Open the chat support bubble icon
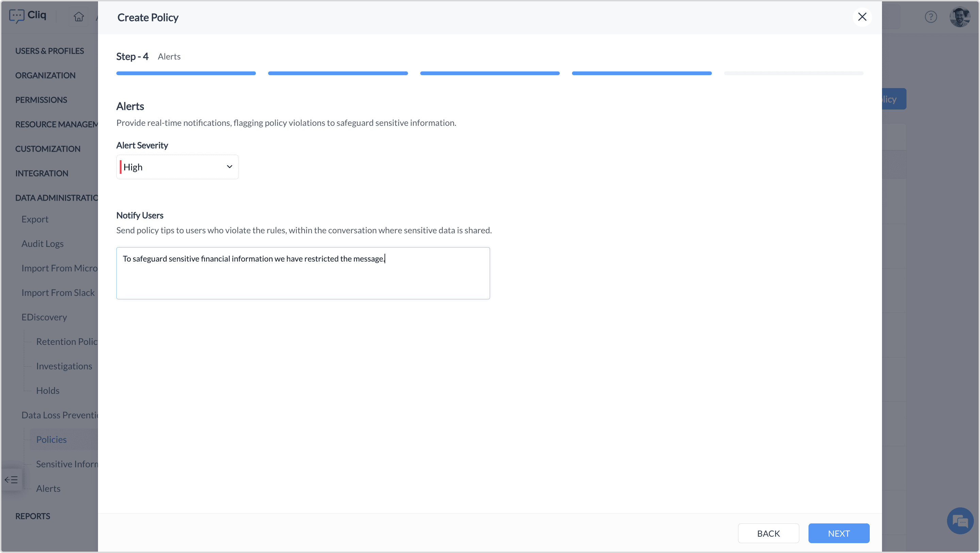Viewport: 980px width, 553px height. tap(960, 521)
